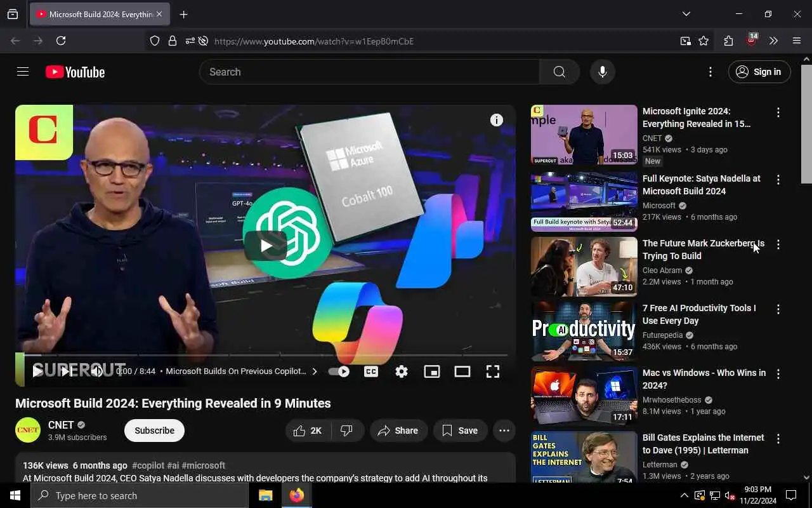
Task: Open Microsoft Ignite 2024 video thumbnail
Action: [x=584, y=135]
